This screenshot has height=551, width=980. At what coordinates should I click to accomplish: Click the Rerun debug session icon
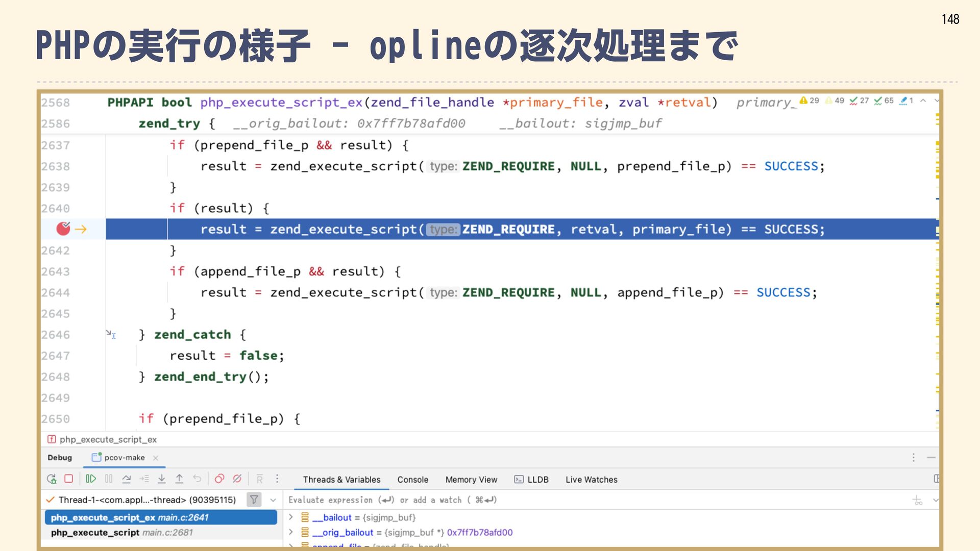52,479
